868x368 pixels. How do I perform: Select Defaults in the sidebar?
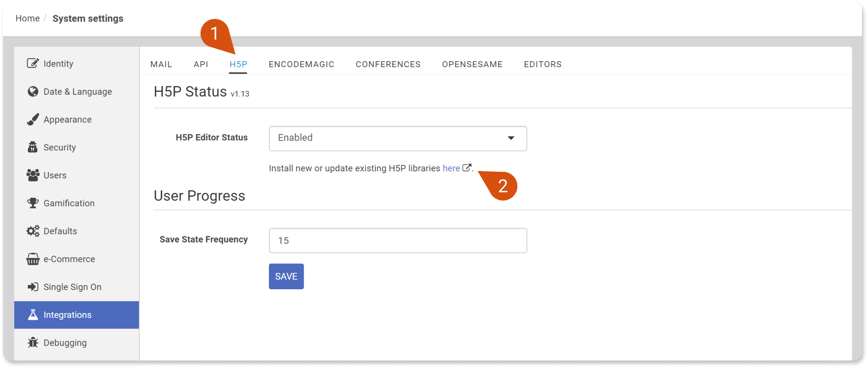point(77,231)
